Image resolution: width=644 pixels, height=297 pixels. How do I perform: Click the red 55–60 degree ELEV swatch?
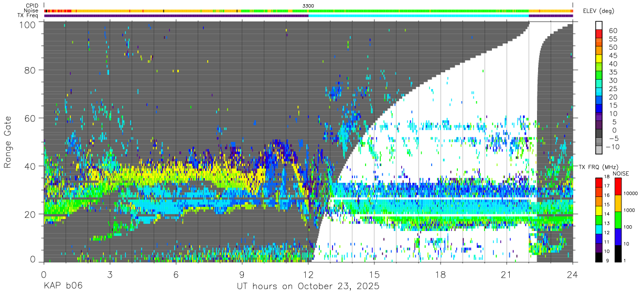[x=598, y=34]
